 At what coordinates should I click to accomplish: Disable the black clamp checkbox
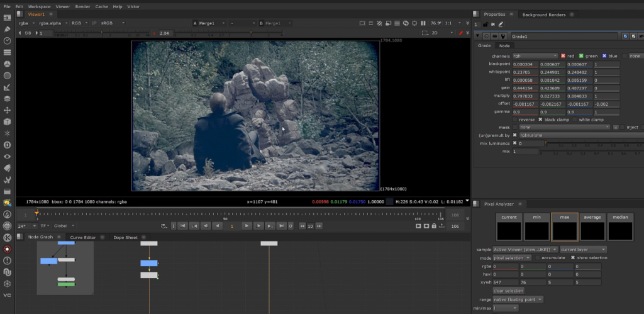pyautogui.click(x=540, y=119)
